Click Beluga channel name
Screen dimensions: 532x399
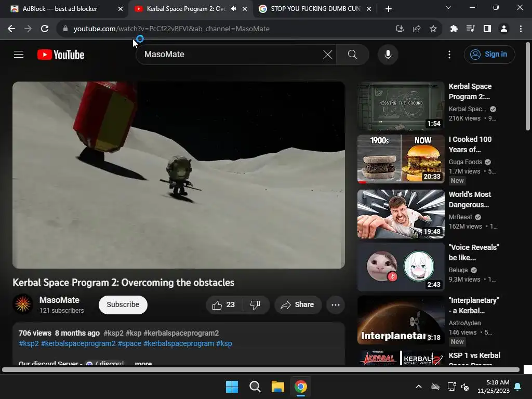[458, 270]
